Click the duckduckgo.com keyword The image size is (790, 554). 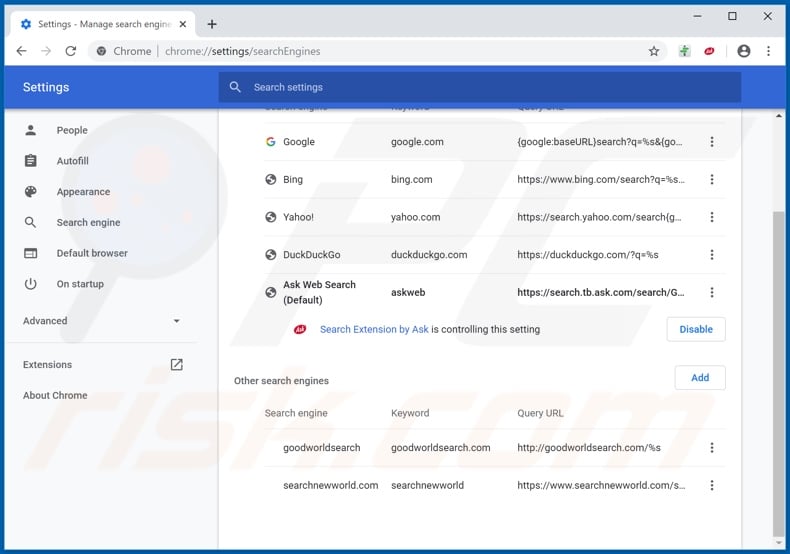[x=429, y=255]
